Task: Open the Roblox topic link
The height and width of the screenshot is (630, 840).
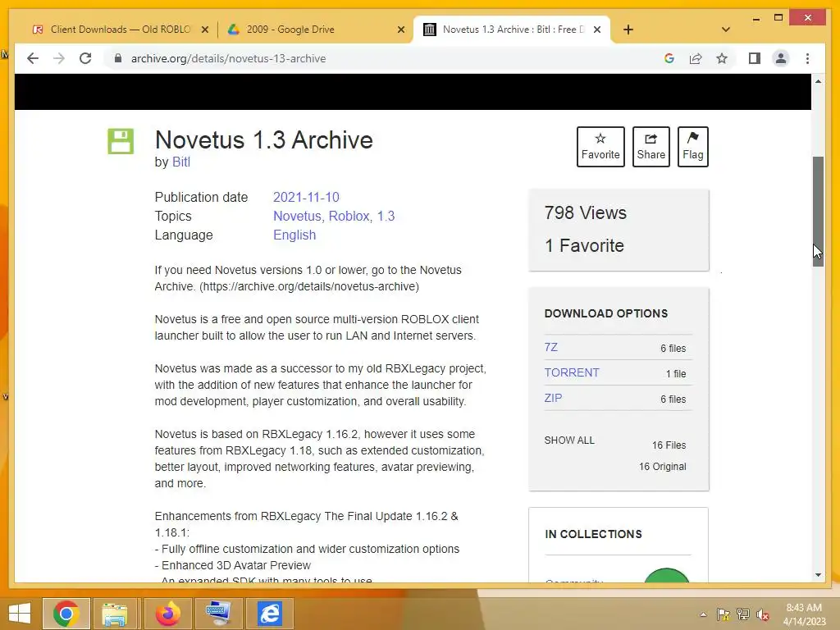Action: [x=349, y=216]
